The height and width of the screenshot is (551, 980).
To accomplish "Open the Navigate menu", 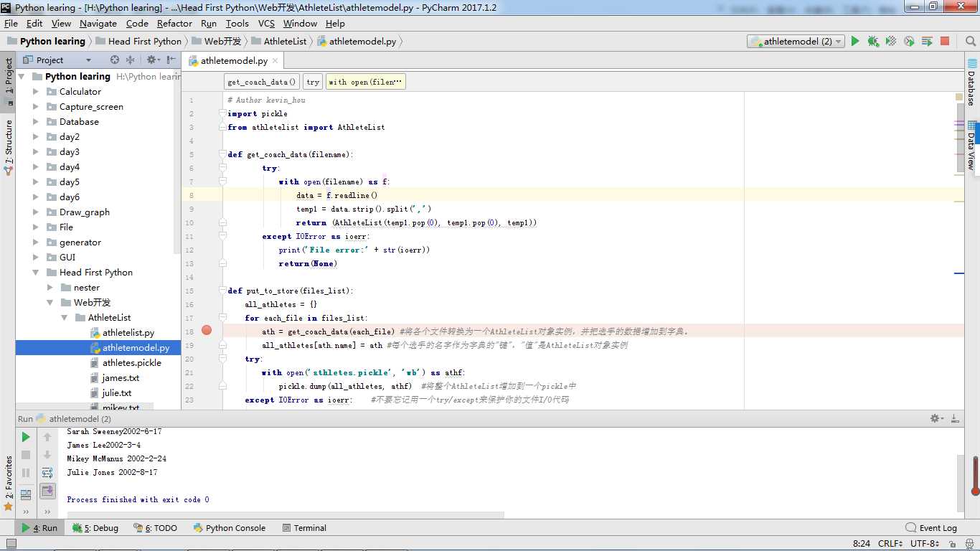I will tap(98, 24).
